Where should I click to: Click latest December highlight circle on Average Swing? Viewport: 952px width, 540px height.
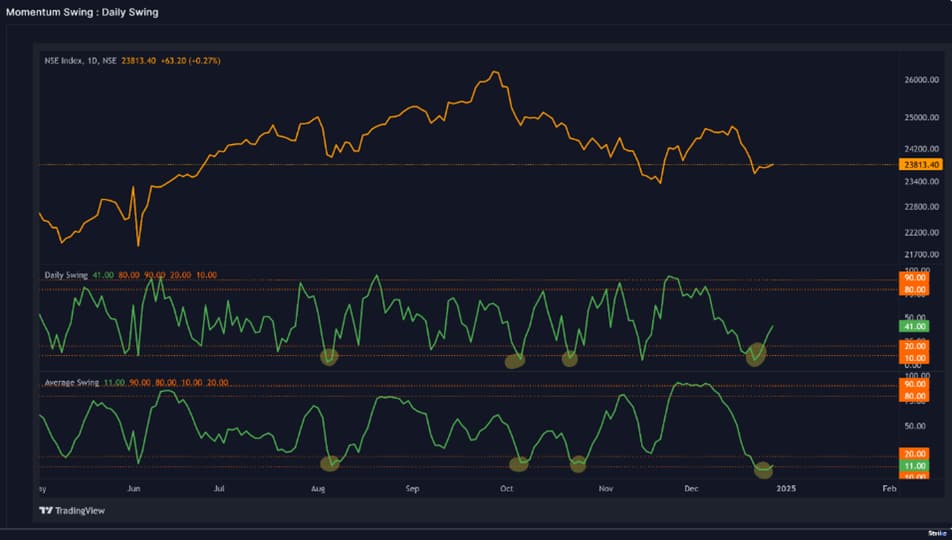pyautogui.click(x=764, y=467)
